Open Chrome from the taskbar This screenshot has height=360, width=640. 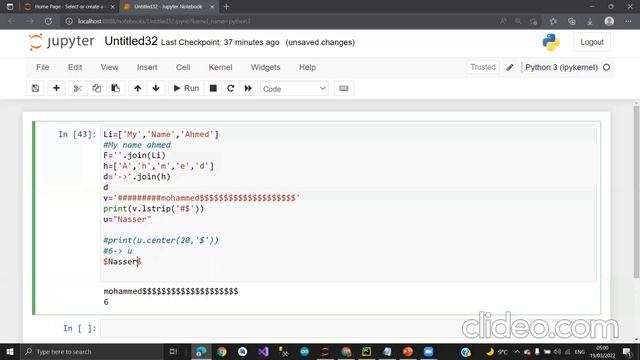click(222, 351)
